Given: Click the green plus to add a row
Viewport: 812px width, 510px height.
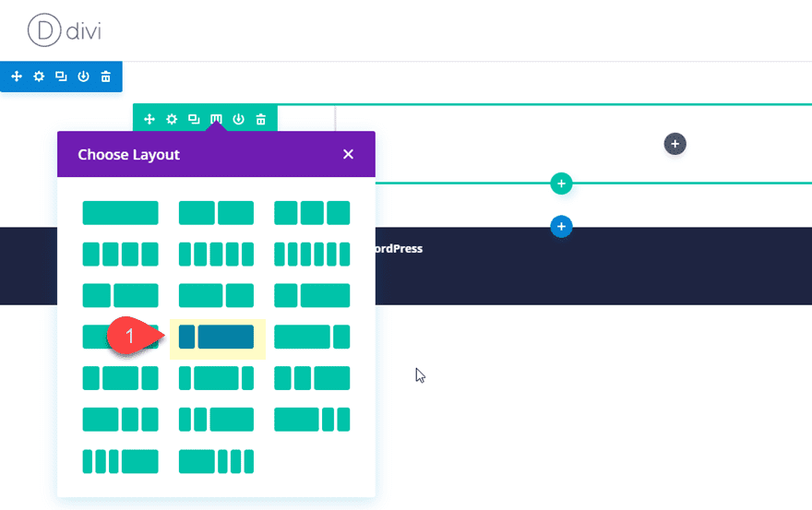Looking at the screenshot, I should tap(561, 184).
